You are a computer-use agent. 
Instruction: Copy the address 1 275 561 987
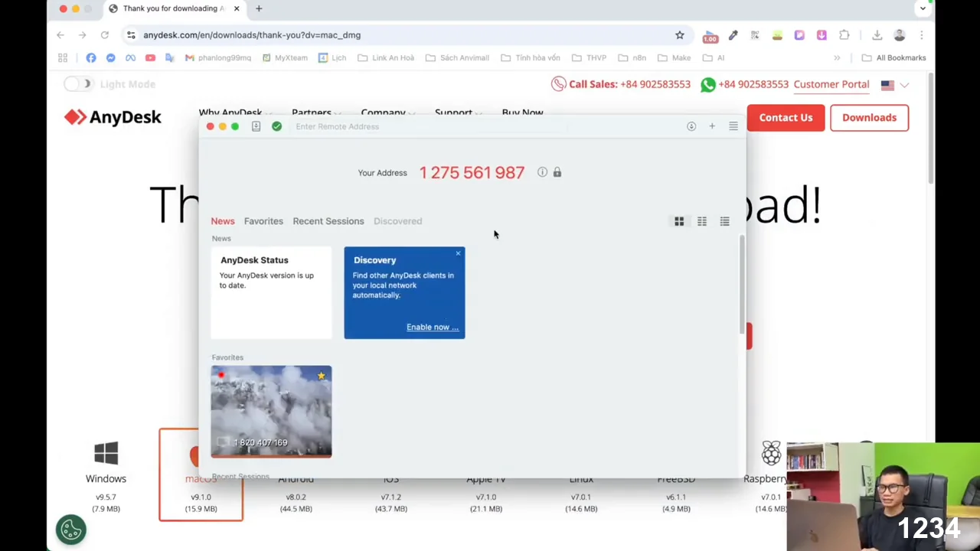point(472,173)
